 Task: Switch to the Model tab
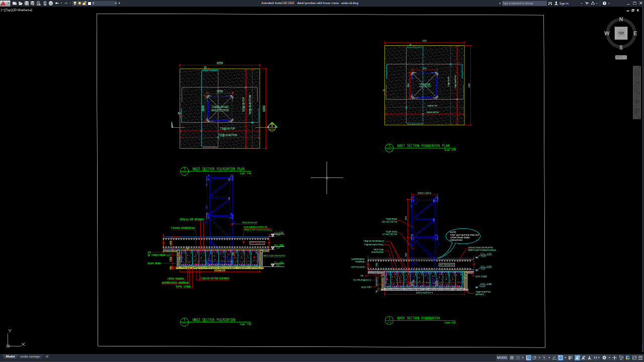click(10, 356)
